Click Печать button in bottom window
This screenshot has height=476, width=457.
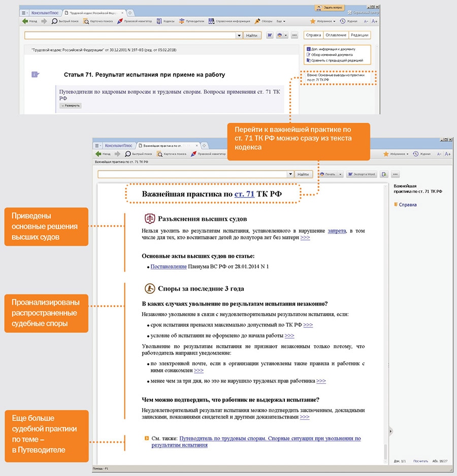point(328,174)
